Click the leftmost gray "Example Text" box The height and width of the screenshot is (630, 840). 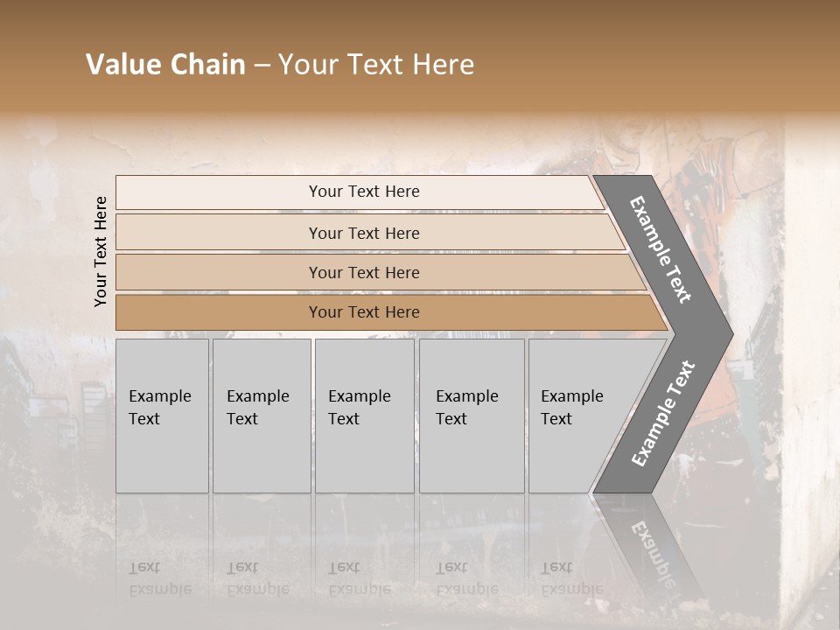click(x=162, y=416)
